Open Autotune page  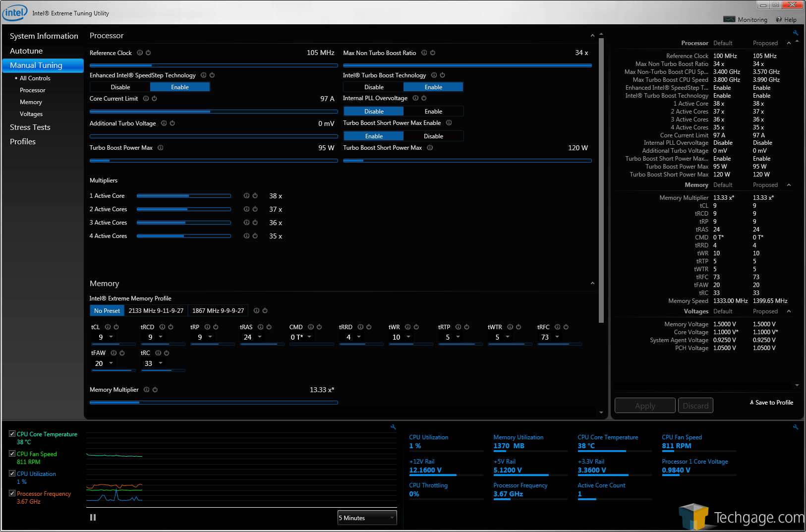26,51
